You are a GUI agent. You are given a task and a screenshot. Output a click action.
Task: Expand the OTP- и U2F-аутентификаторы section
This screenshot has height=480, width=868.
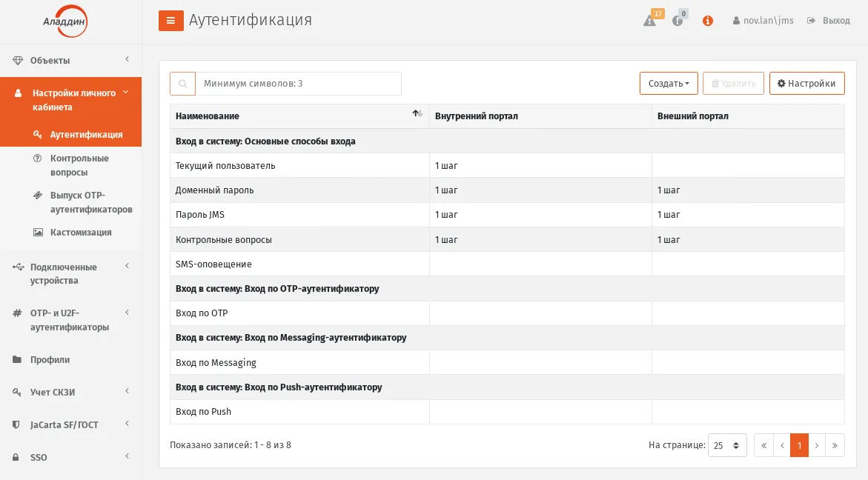click(x=71, y=320)
